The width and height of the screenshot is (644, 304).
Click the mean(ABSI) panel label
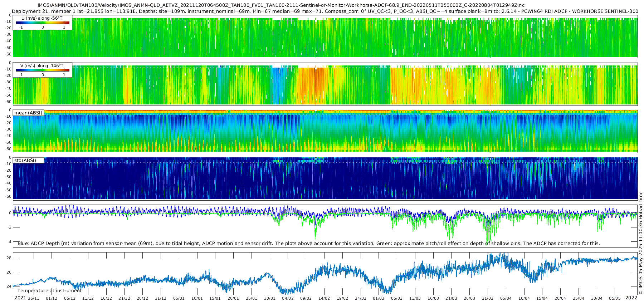pyautogui.click(x=28, y=113)
